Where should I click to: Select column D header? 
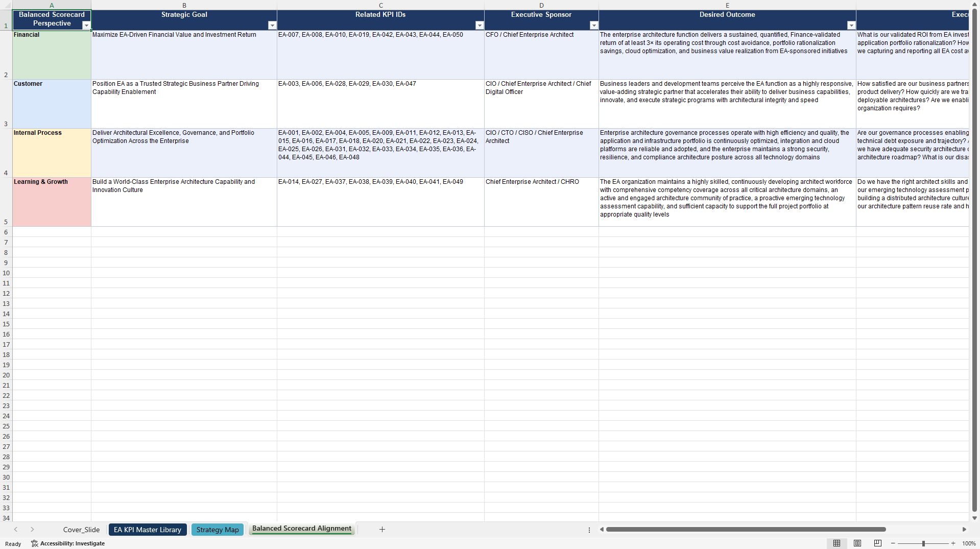(541, 5)
